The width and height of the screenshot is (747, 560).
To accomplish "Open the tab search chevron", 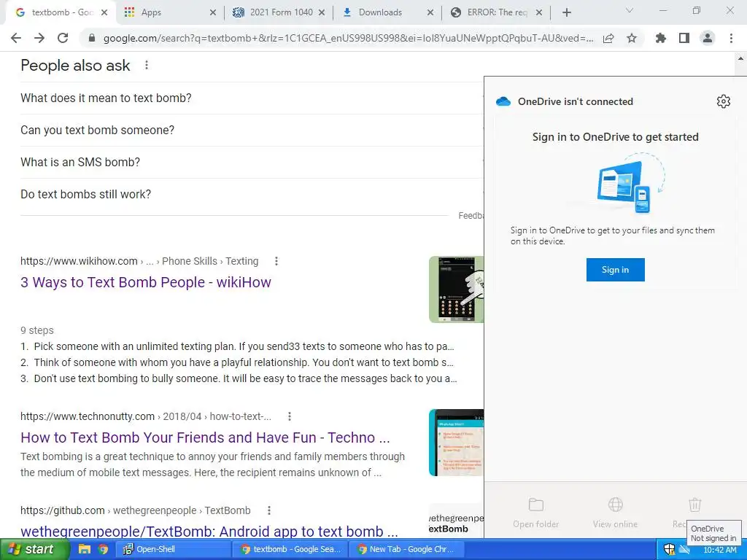I will tap(630, 10).
